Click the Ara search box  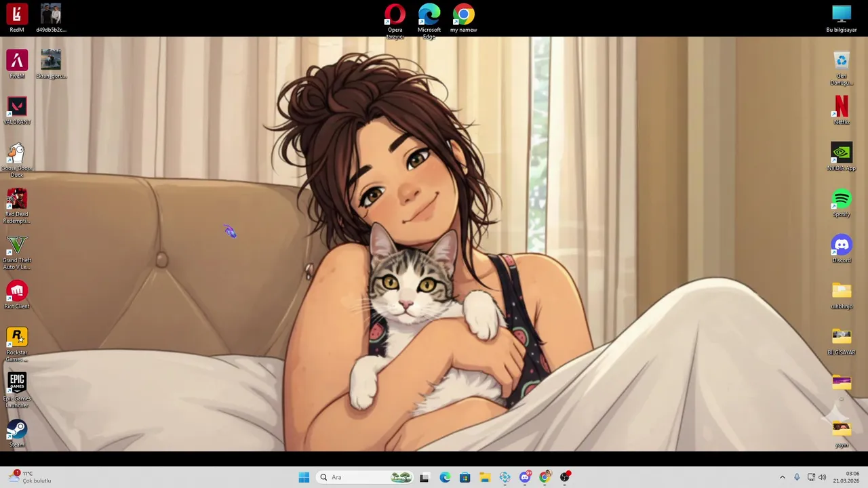pos(366,477)
